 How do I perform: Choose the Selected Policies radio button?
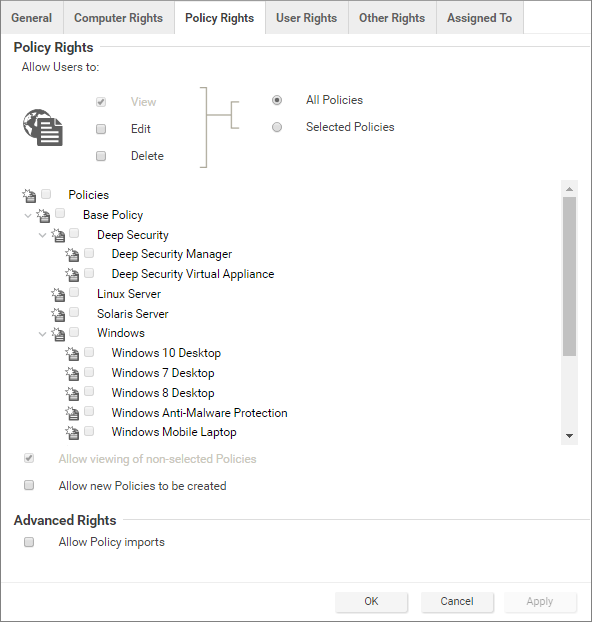click(277, 127)
